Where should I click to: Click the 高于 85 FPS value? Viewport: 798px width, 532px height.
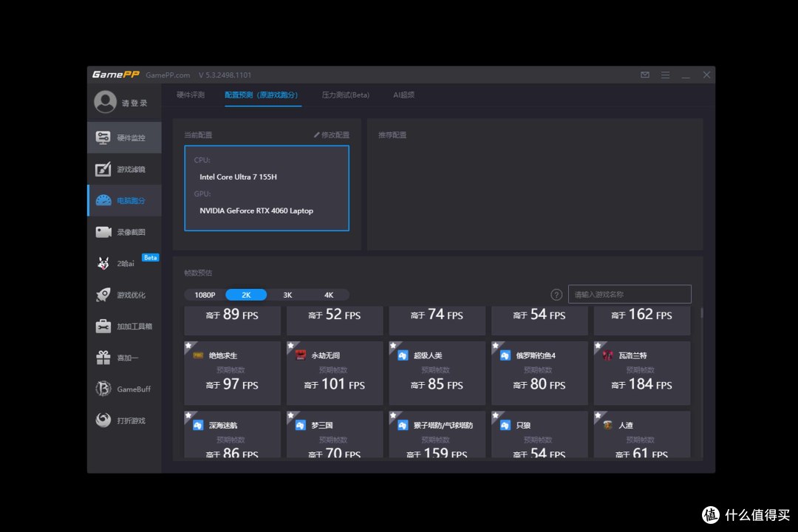coord(437,384)
